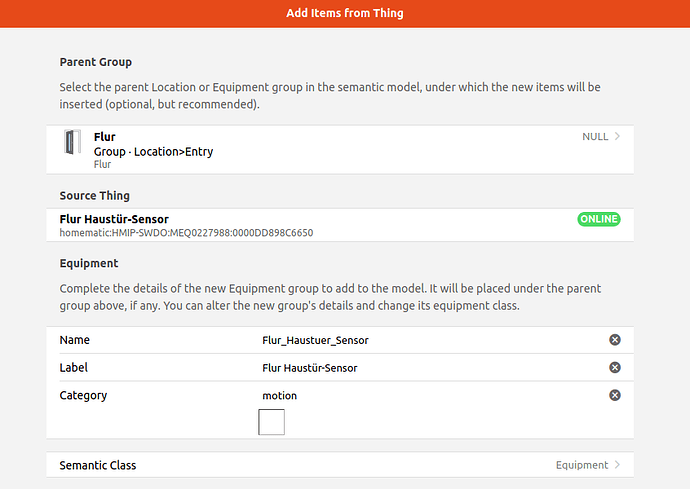
Task: Click the homematic thing UID text
Action: pos(186,233)
